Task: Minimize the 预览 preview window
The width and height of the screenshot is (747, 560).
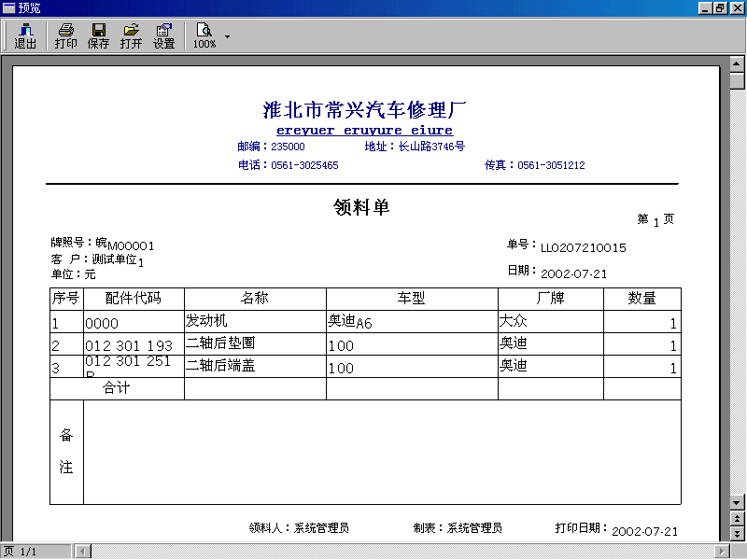Action: [705, 8]
